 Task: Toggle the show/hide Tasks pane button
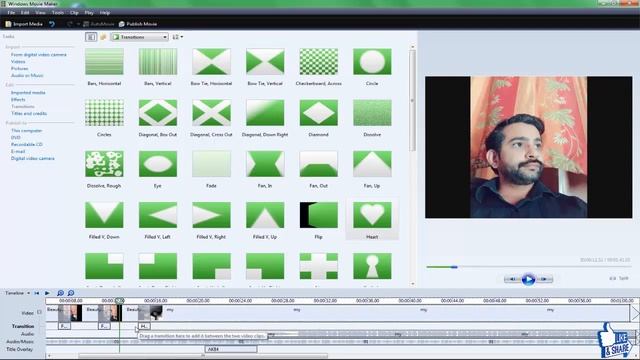click(x=91, y=37)
